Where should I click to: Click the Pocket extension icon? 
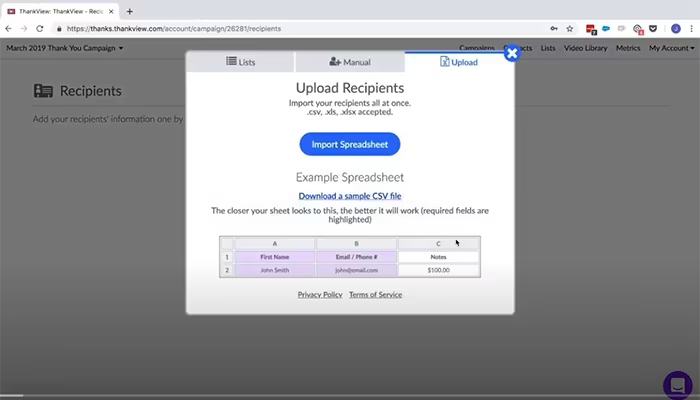653,29
